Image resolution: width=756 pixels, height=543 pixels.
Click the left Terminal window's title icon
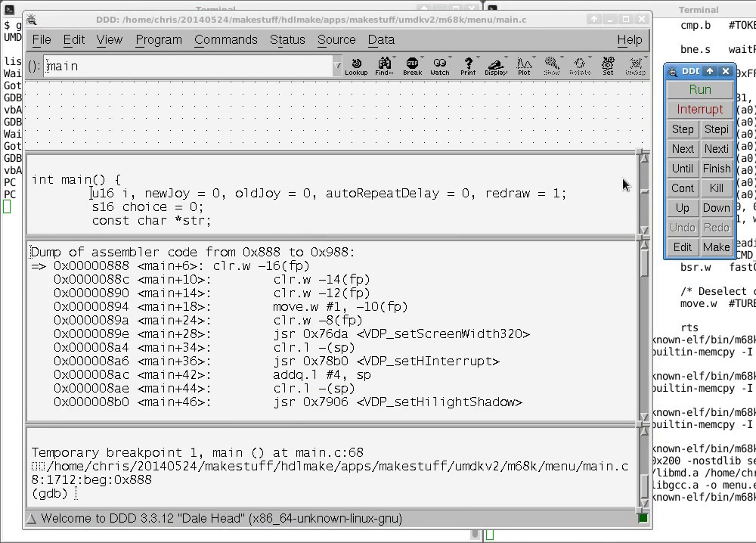pyautogui.click(x=9, y=8)
